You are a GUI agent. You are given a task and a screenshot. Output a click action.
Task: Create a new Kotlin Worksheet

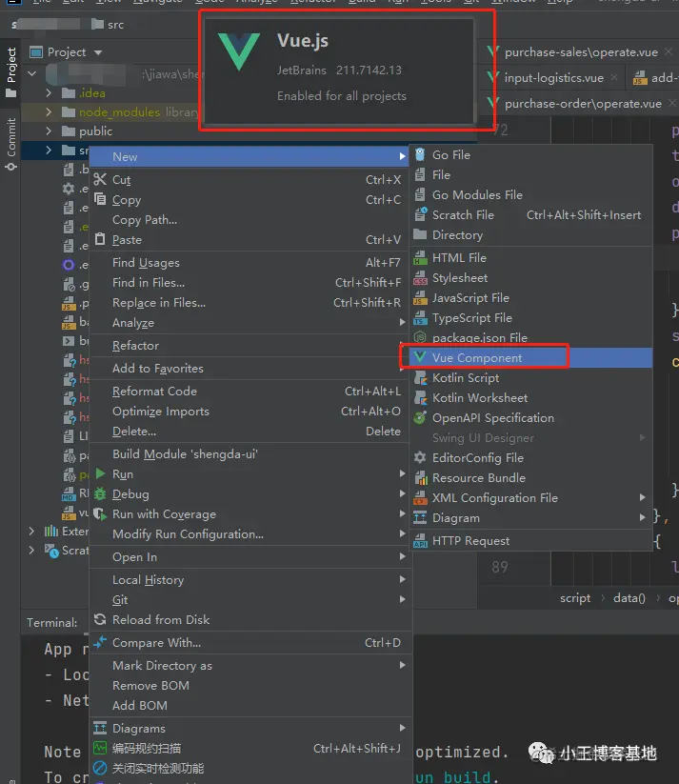(531, 398)
